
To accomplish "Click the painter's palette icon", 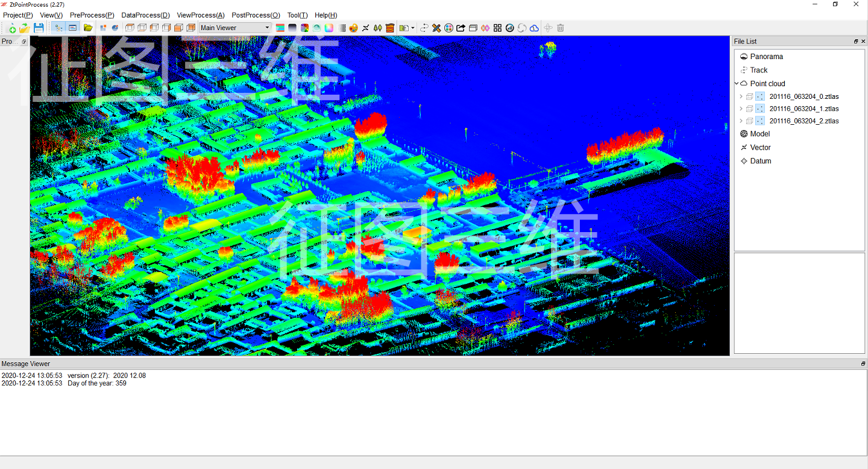I will point(354,28).
